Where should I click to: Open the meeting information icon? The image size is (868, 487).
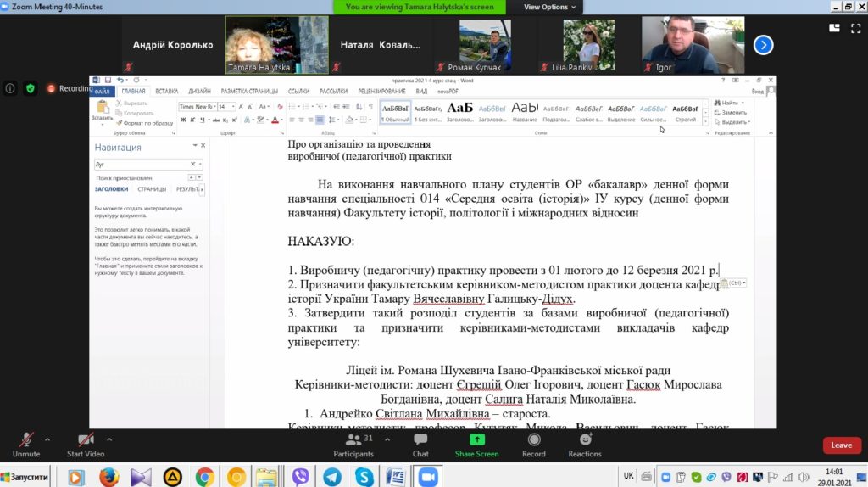pyautogui.click(x=10, y=88)
